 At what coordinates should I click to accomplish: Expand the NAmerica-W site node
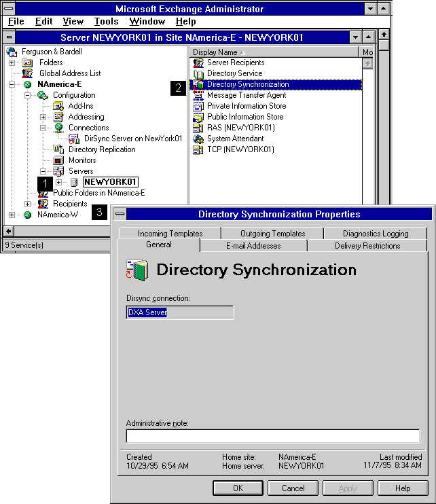pos(12,215)
